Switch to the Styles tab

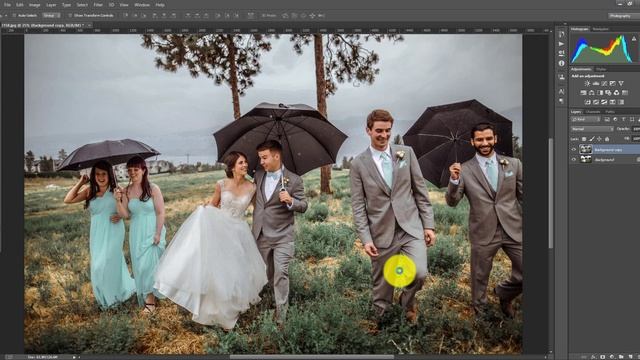(601, 69)
